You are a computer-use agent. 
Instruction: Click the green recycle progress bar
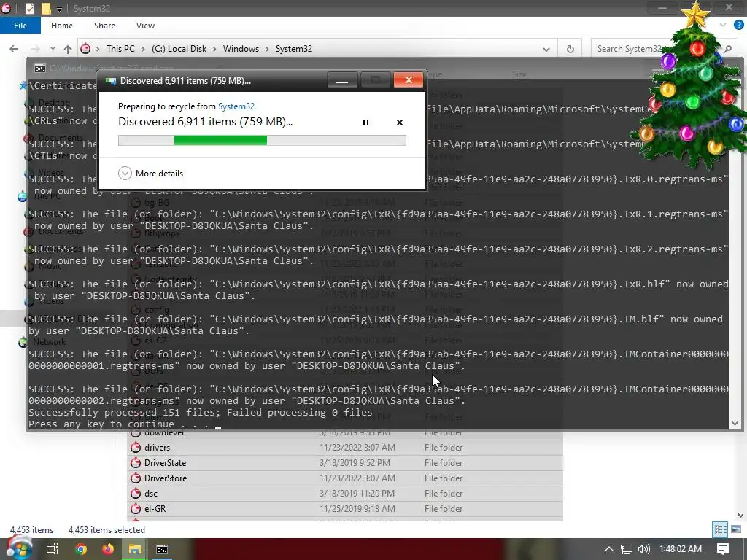pyautogui.click(x=262, y=140)
